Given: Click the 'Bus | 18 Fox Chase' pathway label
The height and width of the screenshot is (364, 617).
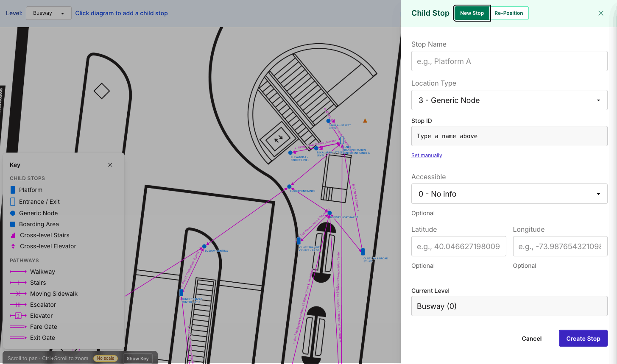Looking at the screenshot, I should coord(355,197).
